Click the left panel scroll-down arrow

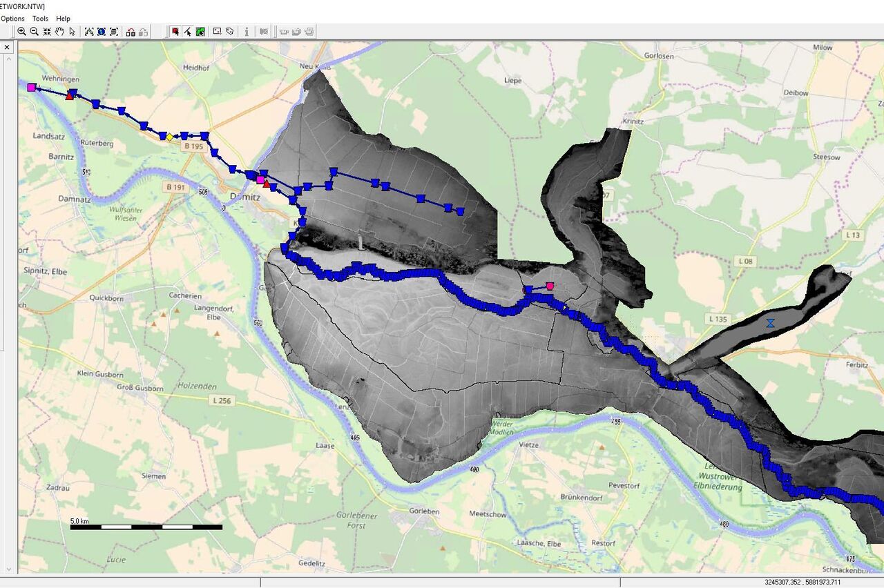pos(8,569)
